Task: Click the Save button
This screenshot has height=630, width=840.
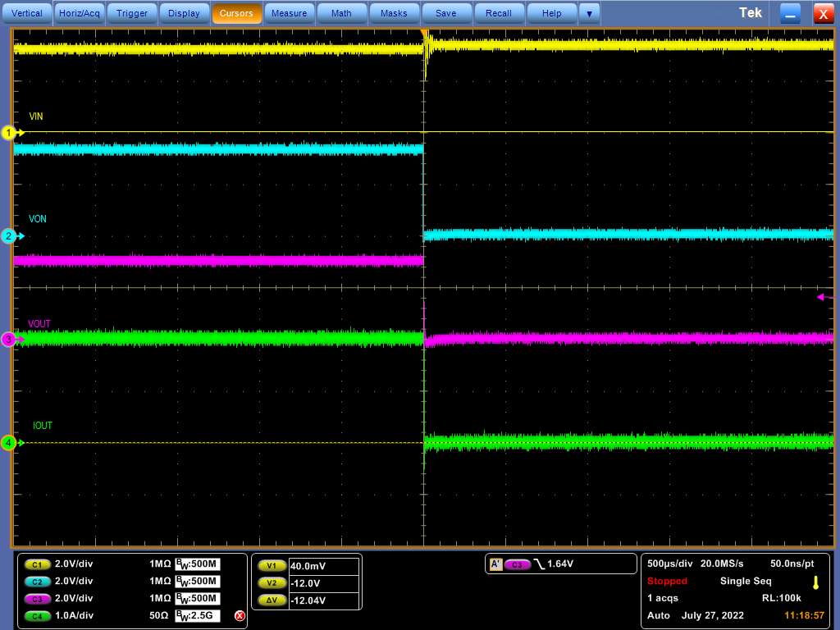Action: 446,12
